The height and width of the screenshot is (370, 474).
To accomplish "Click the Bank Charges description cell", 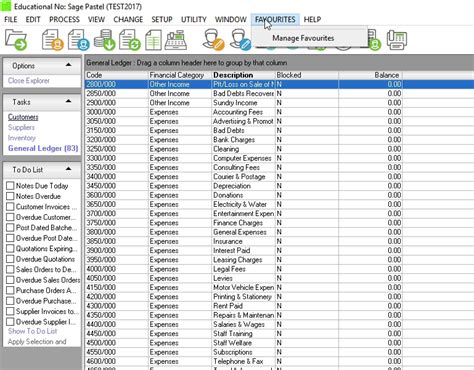I will click(x=243, y=140).
